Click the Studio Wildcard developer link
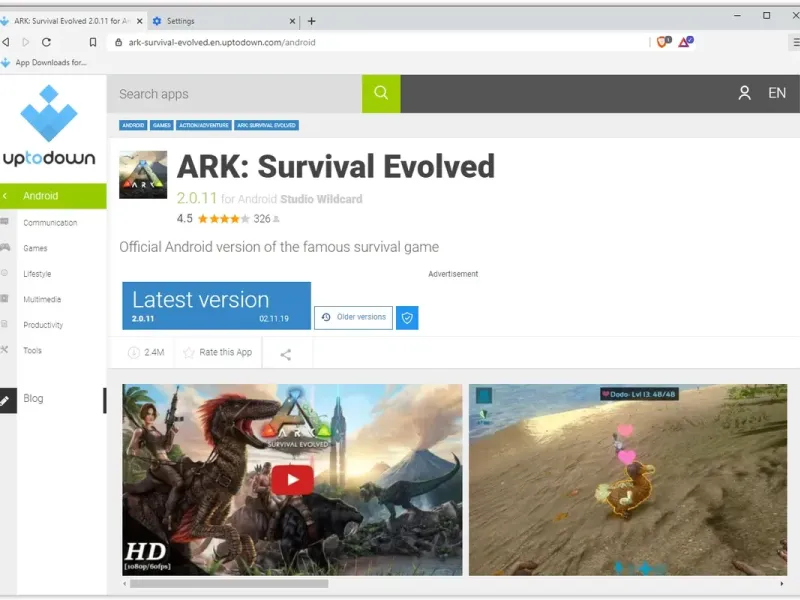 (x=321, y=199)
